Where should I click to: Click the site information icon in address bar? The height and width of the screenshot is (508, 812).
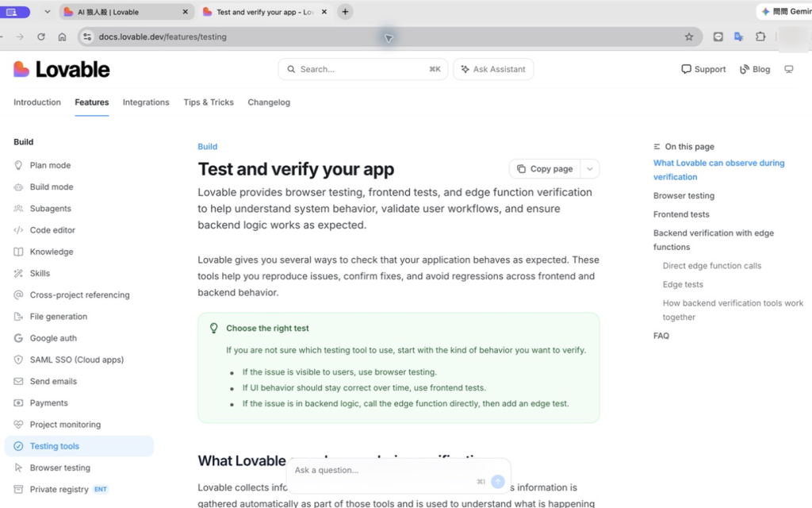click(x=87, y=37)
